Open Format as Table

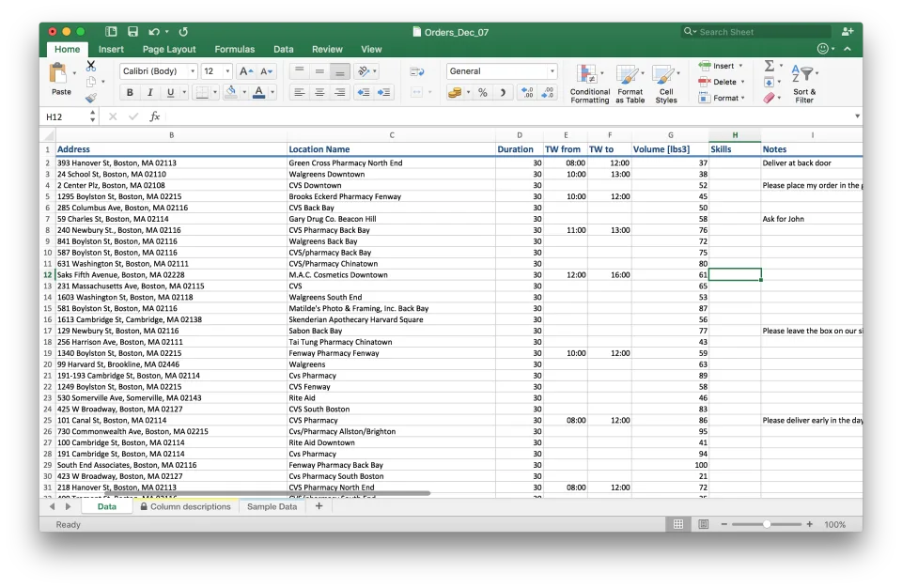coord(630,84)
